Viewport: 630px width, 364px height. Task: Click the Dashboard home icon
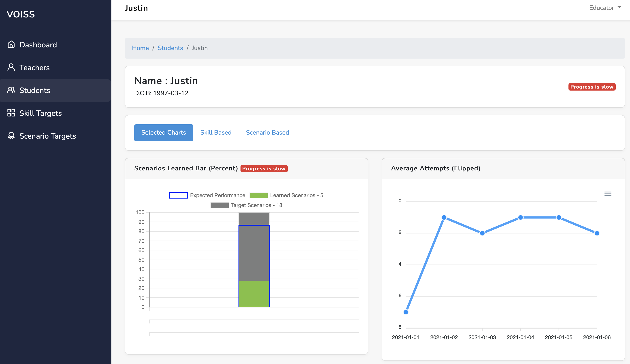coord(11,44)
